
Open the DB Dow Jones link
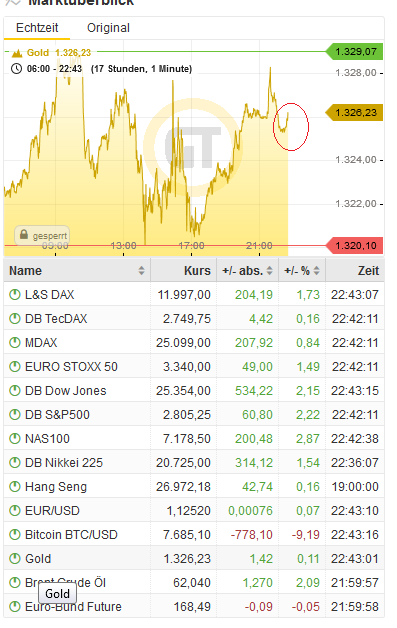66,391
